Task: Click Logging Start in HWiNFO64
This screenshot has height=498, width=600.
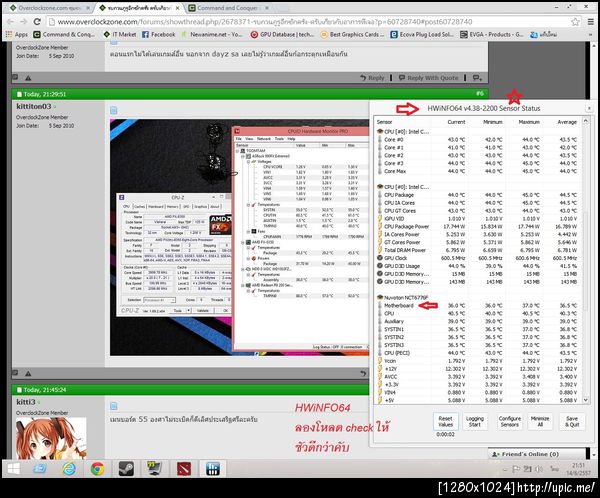Action: 474,421
